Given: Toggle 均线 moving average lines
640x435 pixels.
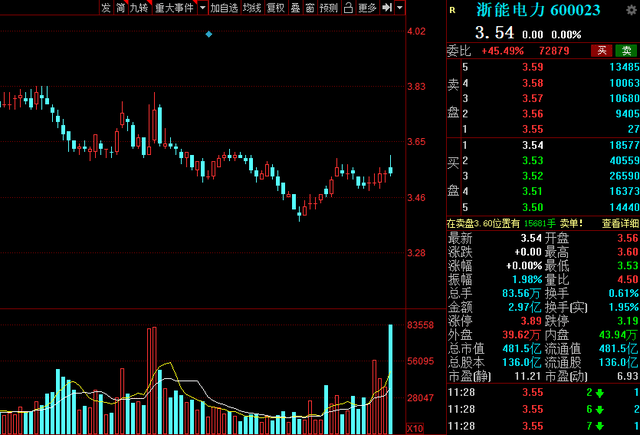Looking at the screenshot, I should pyautogui.click(x=252, y=8).
